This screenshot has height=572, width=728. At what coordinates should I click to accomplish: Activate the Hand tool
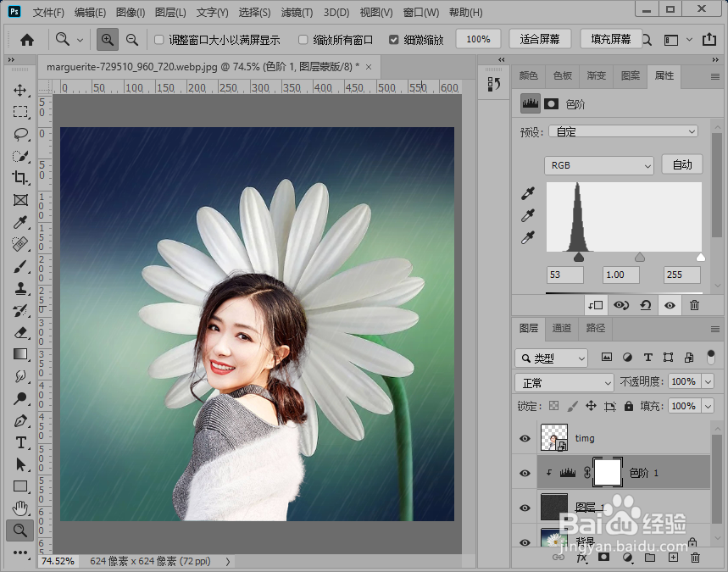coord(19,507)
